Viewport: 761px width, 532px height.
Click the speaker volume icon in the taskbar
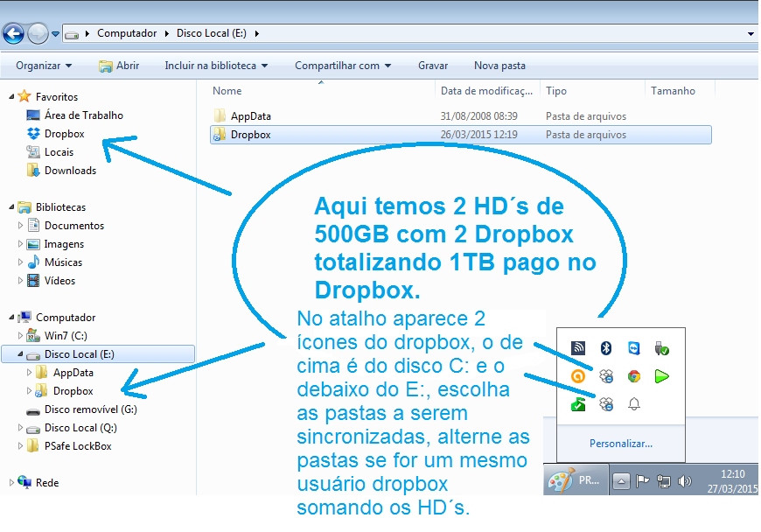(x=684, y=481)
